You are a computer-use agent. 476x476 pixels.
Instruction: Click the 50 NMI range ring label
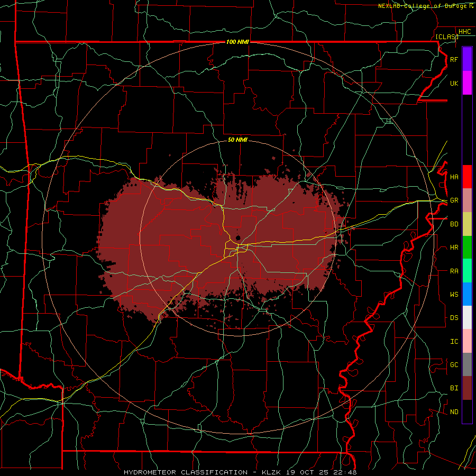tap(237, 140)
